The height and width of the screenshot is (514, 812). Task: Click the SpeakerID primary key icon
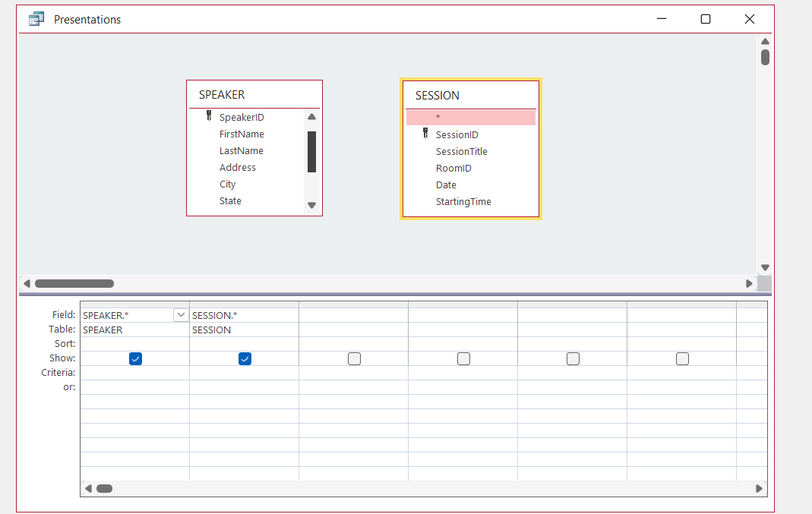(209, 115)
